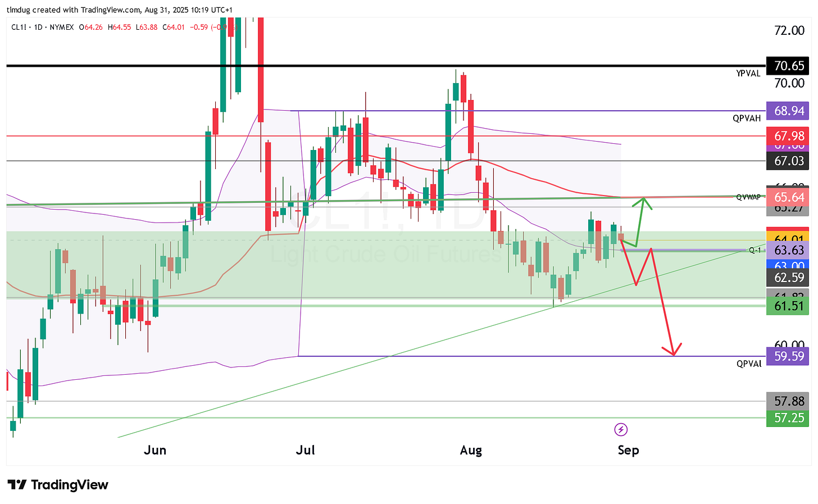Click the TradingView logo at bottom left
Image resolution: width=818 pixels, height=504 pixels.
(x=57, y=485)
